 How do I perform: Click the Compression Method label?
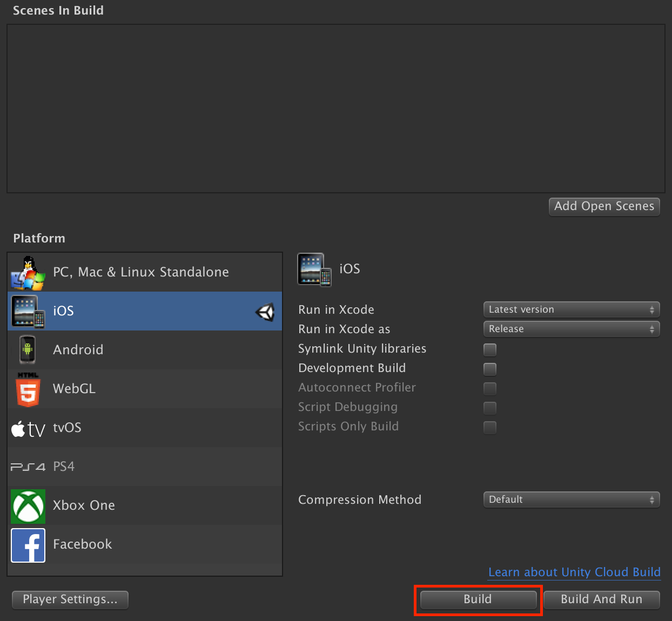click(360, 500)
